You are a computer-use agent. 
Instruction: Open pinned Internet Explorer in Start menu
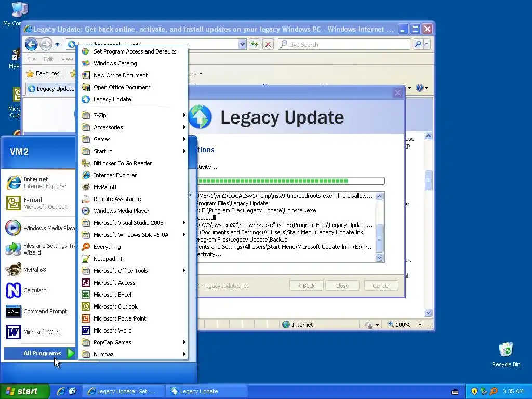pos(40,182)
